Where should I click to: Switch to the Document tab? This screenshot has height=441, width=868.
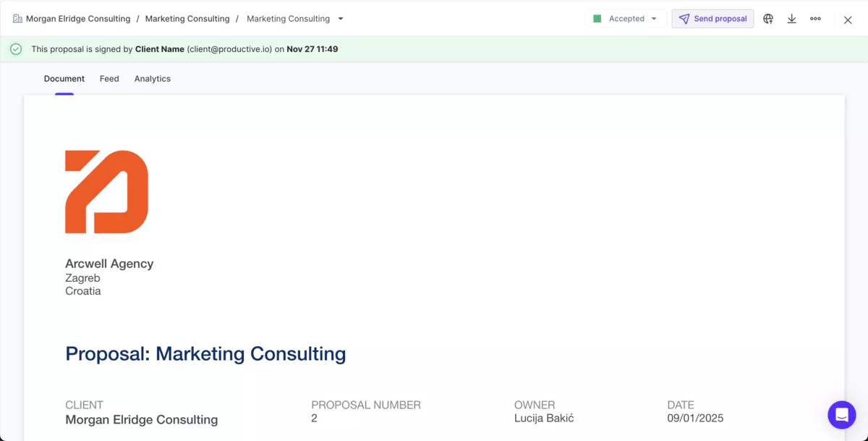coord(64,79)
